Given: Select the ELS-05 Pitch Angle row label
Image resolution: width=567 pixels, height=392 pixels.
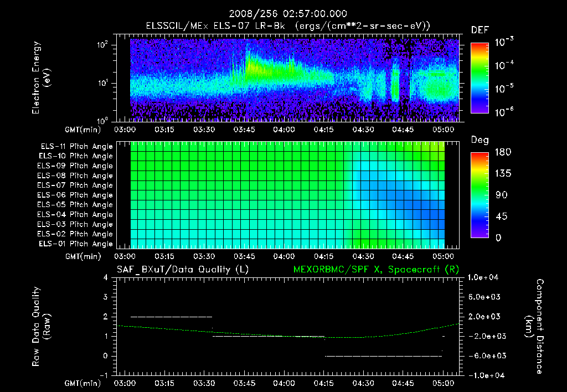Looking at the screenshot, I should point(75,205).
